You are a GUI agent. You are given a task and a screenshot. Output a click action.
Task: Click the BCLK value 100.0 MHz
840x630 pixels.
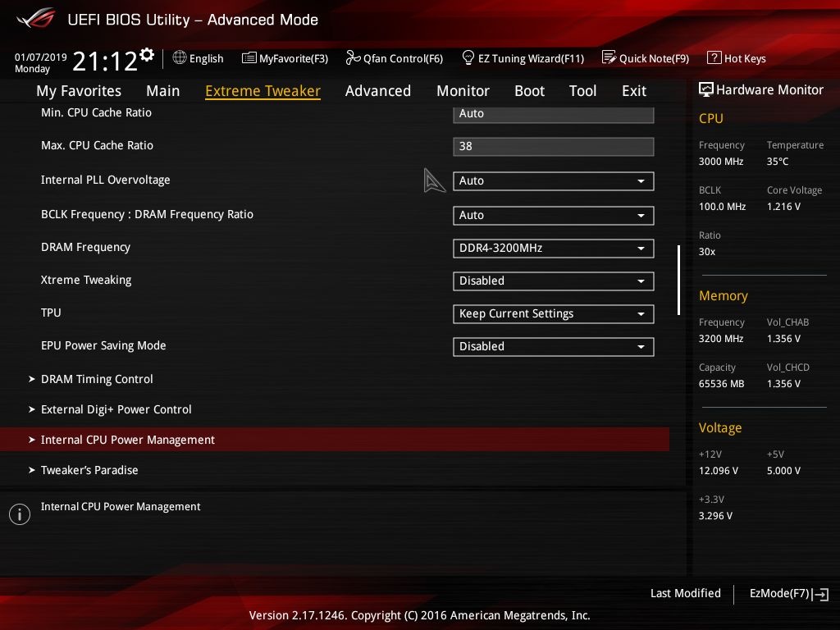coord(722,206)
